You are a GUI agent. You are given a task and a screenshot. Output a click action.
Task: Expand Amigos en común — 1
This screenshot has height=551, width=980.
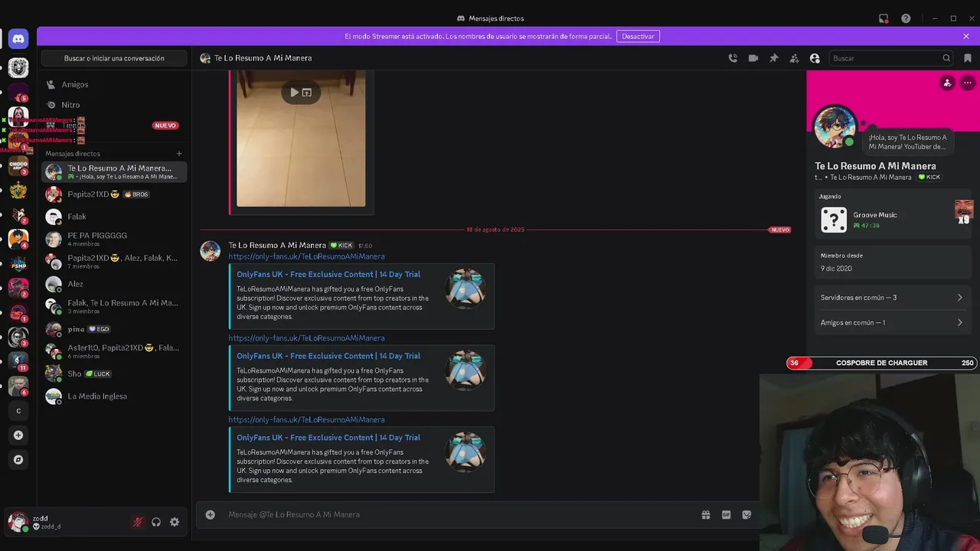click(x=893, y=323)
